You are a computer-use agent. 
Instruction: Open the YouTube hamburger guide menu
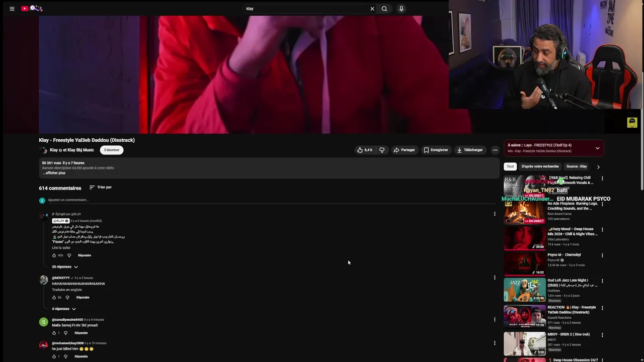click(12, 9)
